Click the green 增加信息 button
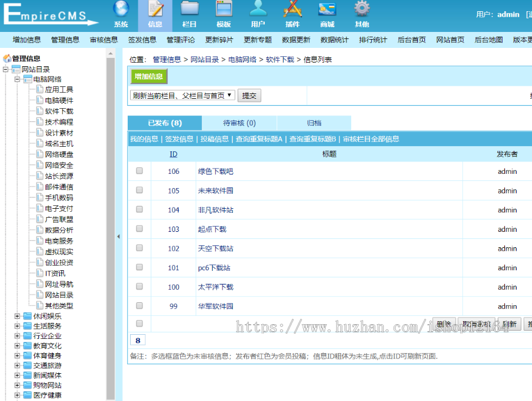This screenshot has width=532, height=401. [150, 77]
